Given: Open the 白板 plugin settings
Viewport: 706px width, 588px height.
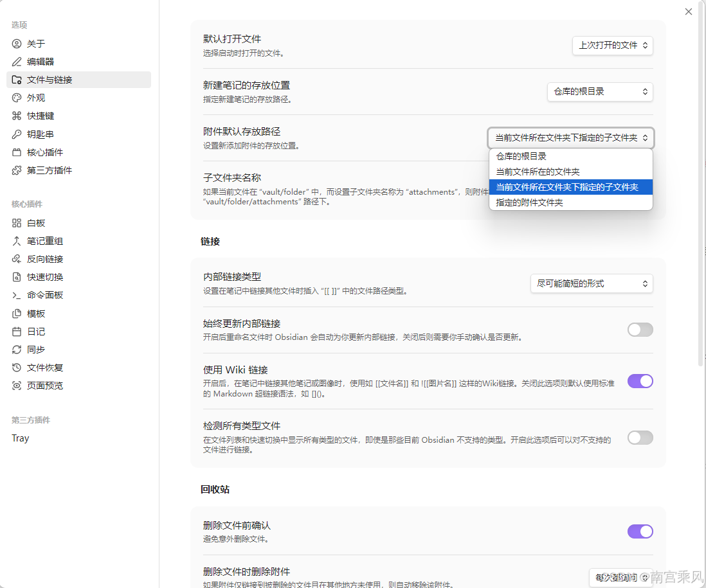Looking at the screenshot, I should [79, 223].
